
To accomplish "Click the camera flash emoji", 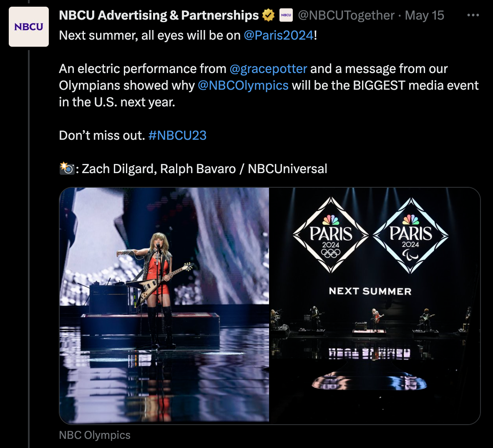I will 66,169.
